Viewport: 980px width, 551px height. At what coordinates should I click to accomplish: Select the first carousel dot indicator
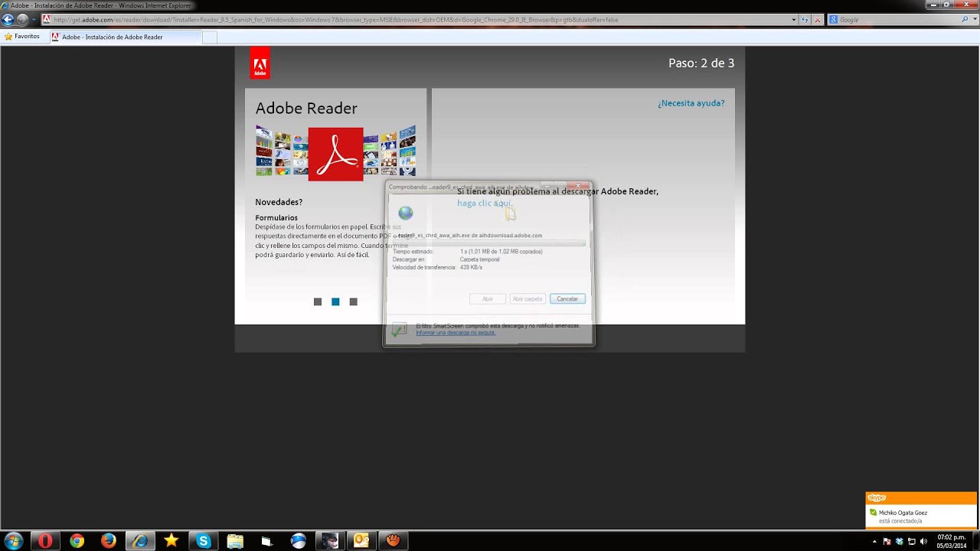(x=318, y=302)
